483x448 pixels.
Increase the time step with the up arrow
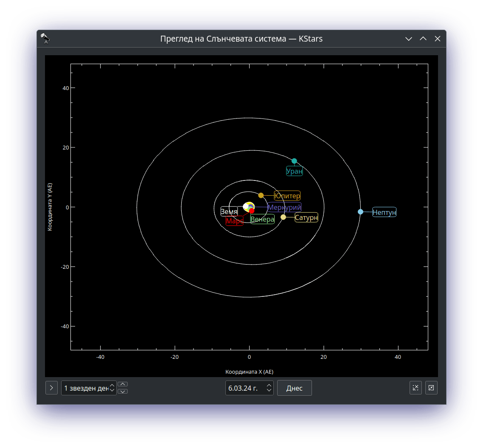[x=123, y=384]
